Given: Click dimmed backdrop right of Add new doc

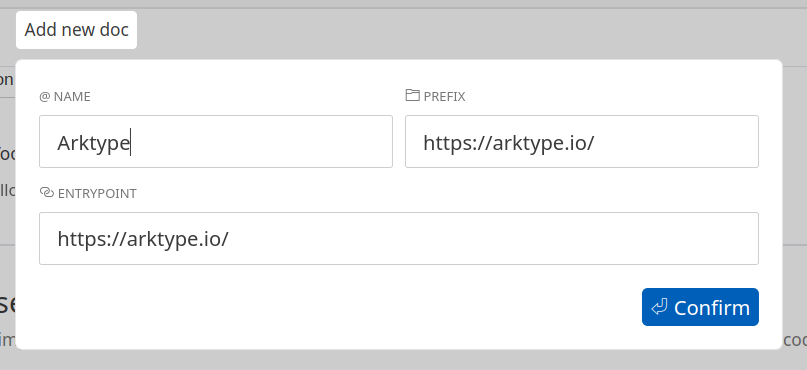Looking at the screenshot, I should click(x=463, y=32).
